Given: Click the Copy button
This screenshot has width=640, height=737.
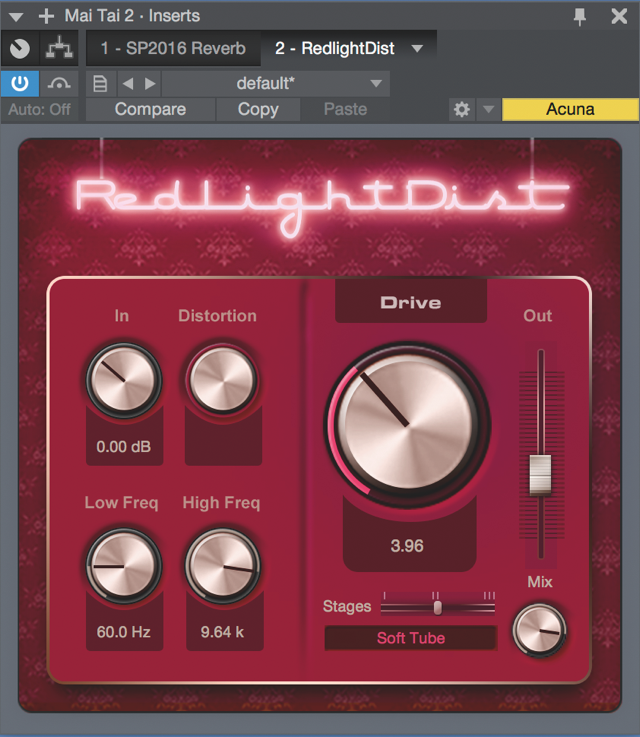Looking at the screenshot, I should (258, 110).
